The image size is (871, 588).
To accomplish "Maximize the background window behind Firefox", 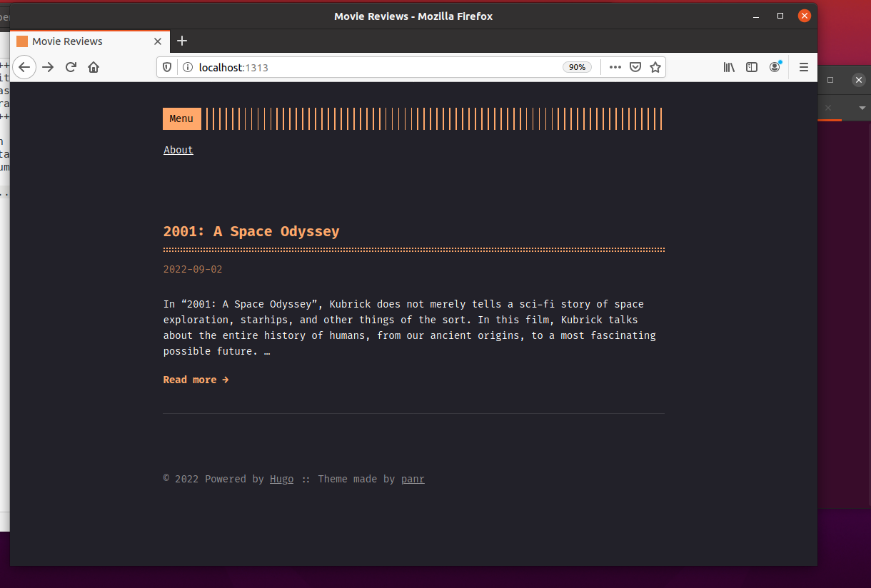I will [x=830, y=80].
